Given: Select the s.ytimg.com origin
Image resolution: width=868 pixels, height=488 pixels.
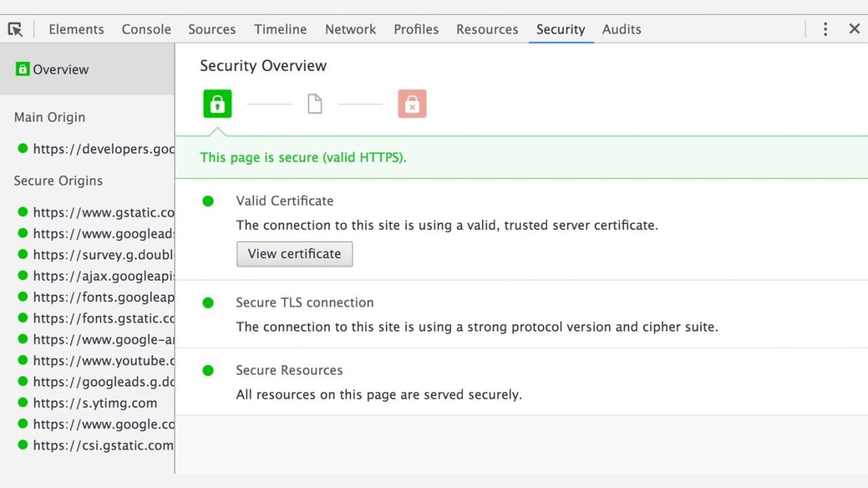Looking at the screenshot, I should point(94,403).
